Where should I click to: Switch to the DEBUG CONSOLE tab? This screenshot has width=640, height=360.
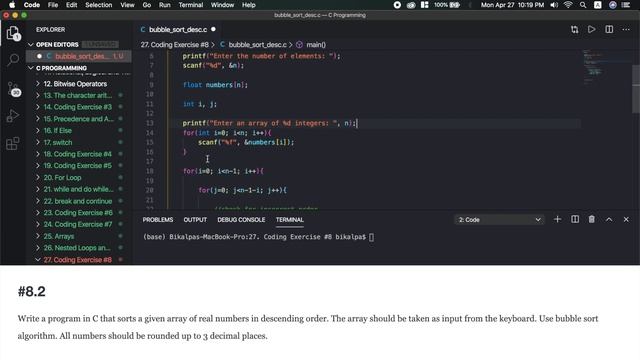pyautogui.click(x=241, y=220)
